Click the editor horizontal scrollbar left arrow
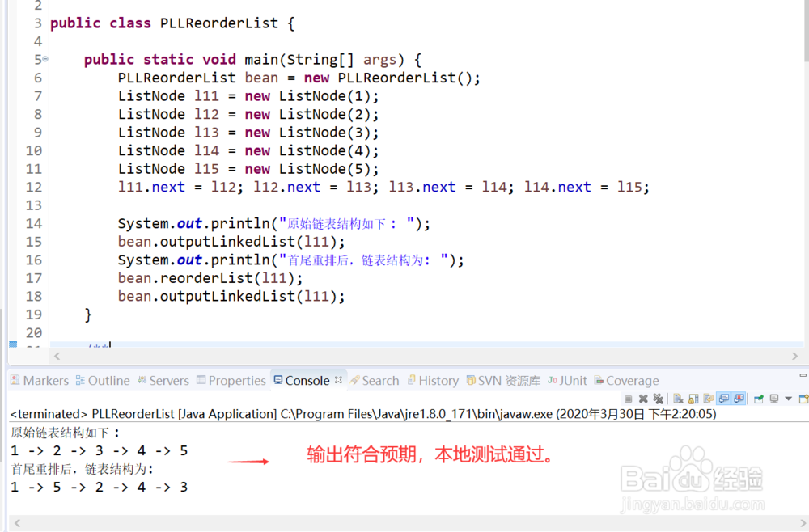Image resolution: width=809 pixels, height=532 pixels. tap(57, 356)
